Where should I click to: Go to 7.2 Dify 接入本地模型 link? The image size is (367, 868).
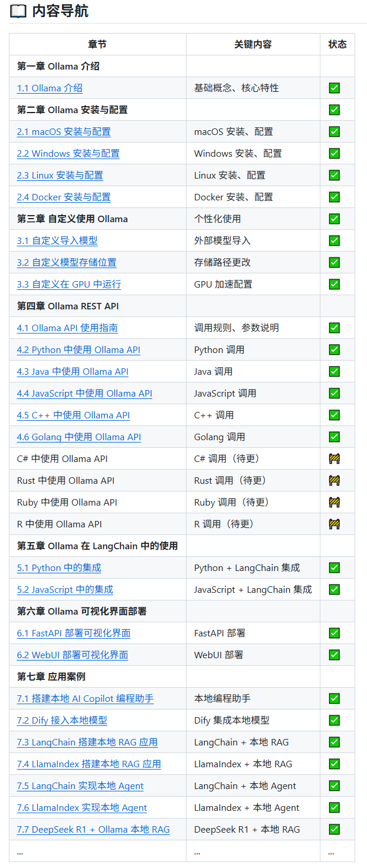click(62, 720)
